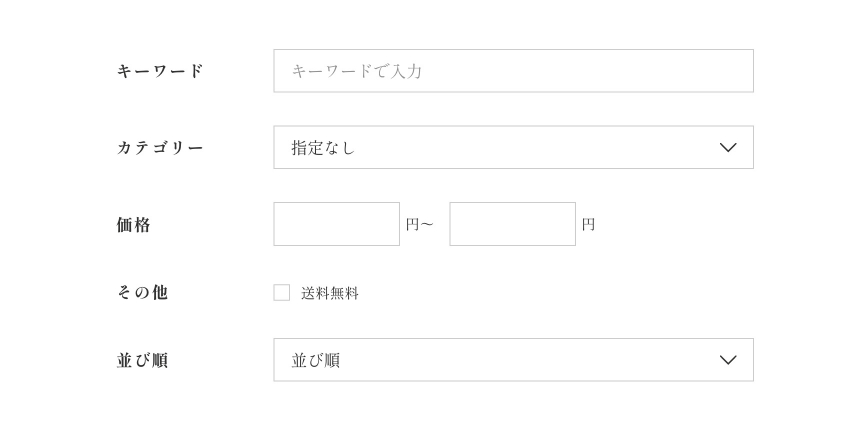Open the カテゴリー dropdown box
This screenshot has width=855, height=433.
(513, 147)
